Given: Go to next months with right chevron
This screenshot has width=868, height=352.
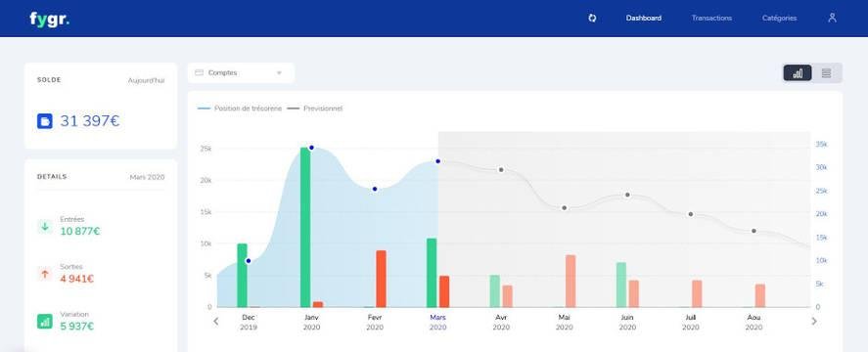Looking at the screenshot, I should coord(814,321).
